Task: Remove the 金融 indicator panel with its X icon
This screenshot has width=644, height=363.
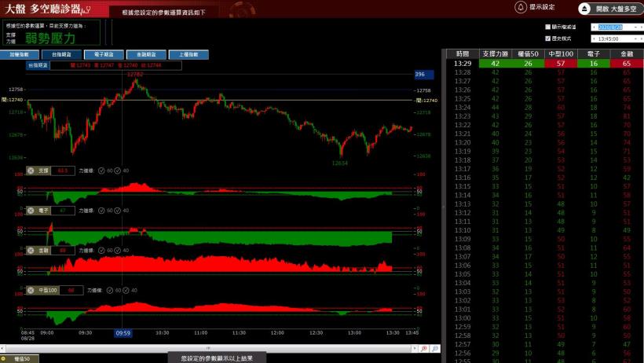Action: tap(31, 251)
